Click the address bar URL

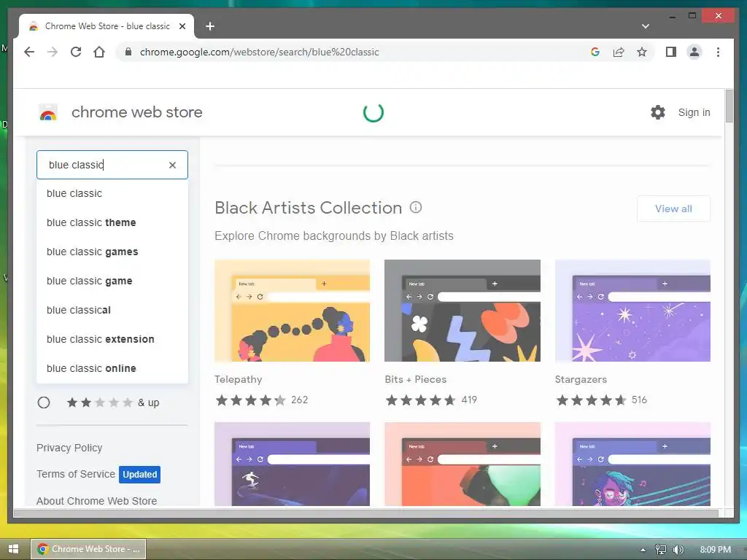tap(259, 52)
